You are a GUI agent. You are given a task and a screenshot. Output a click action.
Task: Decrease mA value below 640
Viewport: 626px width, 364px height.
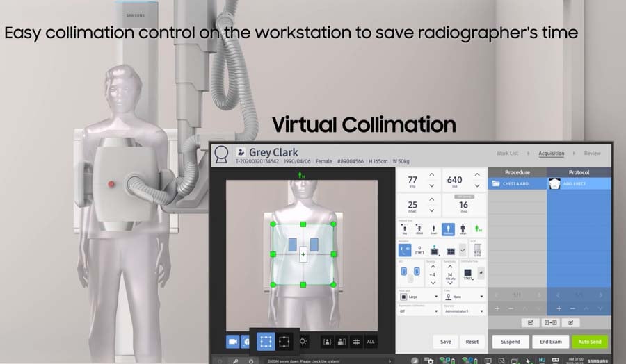pyautogui.click(x=477, y=185)
